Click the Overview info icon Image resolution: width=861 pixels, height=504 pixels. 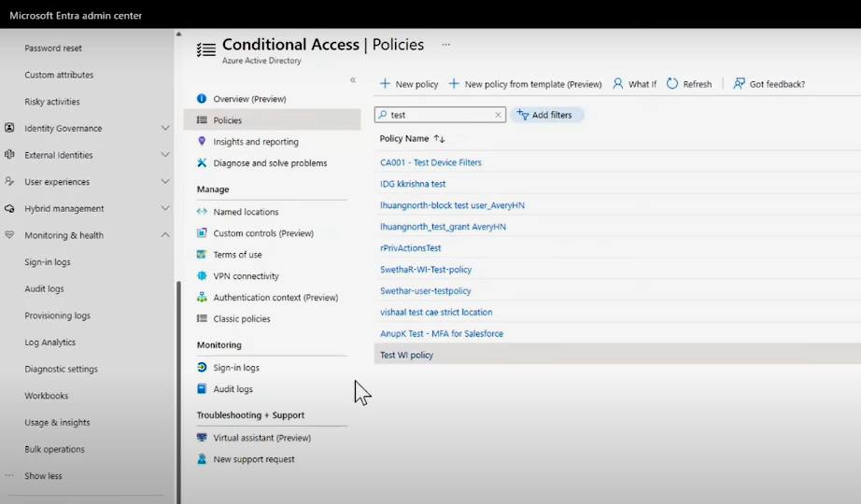click(202, 99)
